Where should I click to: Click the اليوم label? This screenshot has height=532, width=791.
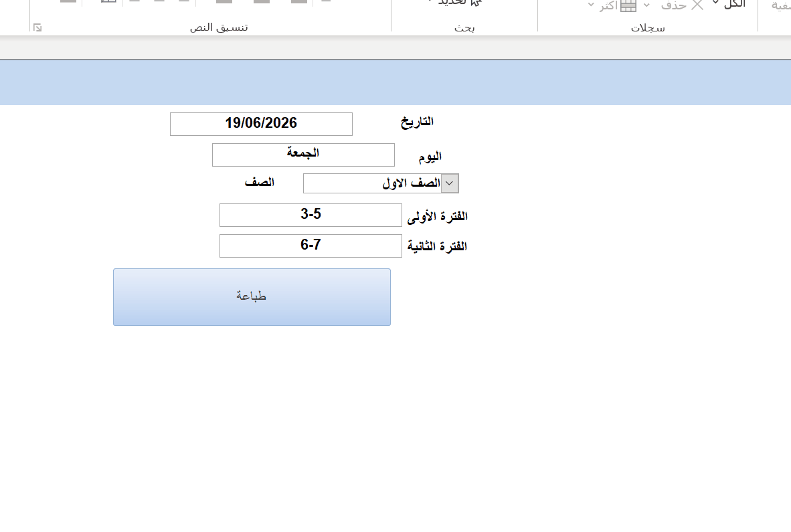coord(430,157)
